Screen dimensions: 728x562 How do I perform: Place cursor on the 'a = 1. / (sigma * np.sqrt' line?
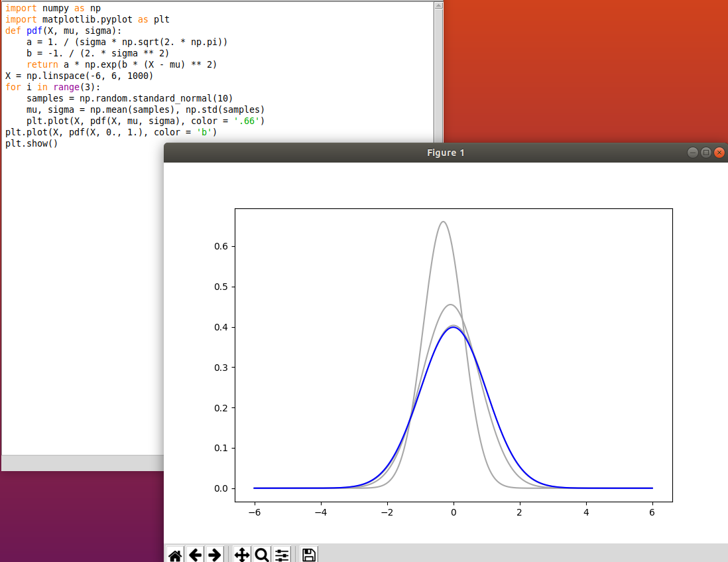point(127,42)
